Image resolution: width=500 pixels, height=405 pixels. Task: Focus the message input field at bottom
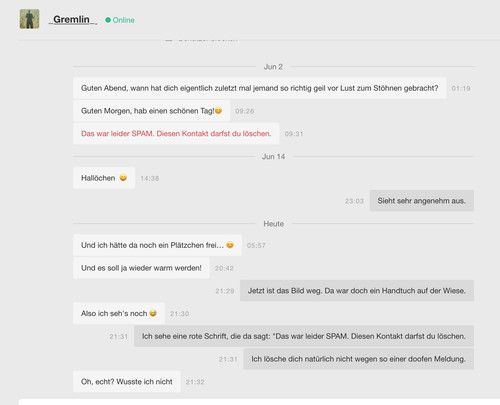259,402
